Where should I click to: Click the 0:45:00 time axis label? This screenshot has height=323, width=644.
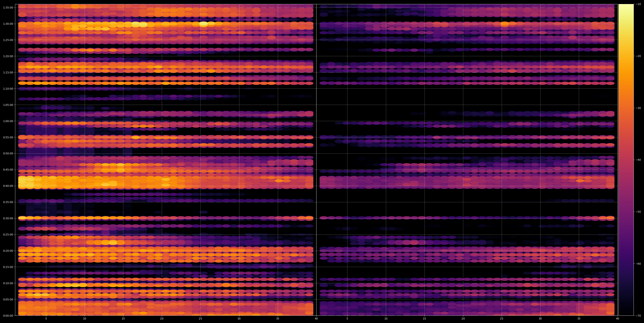click(x=8, y=170)
